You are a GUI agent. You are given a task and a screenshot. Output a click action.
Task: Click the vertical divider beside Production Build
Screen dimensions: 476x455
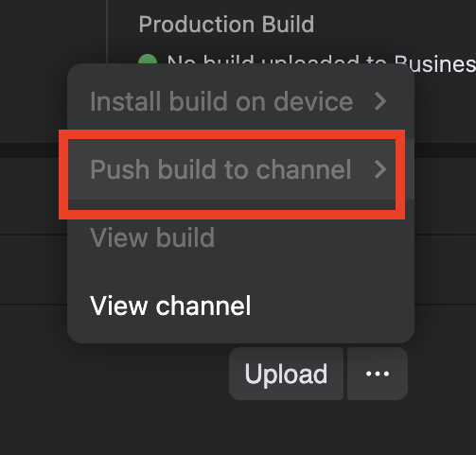coord(107,31)
